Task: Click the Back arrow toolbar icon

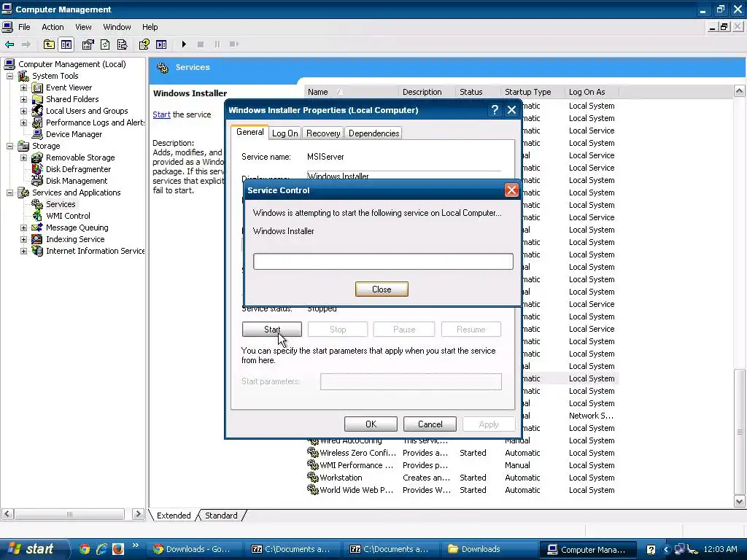Action: pos(9,44)
